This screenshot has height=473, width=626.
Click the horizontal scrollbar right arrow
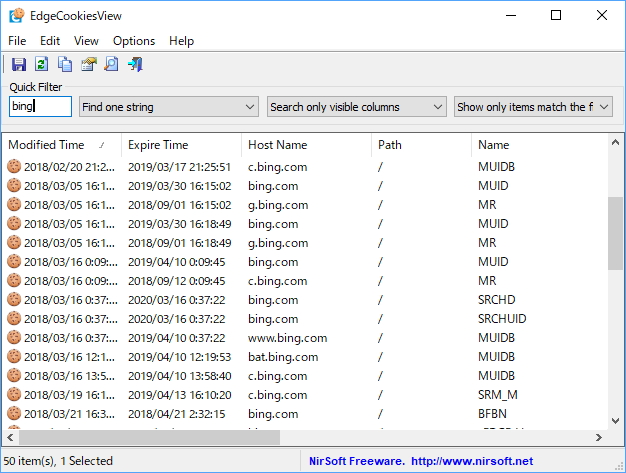pos(598,437)
